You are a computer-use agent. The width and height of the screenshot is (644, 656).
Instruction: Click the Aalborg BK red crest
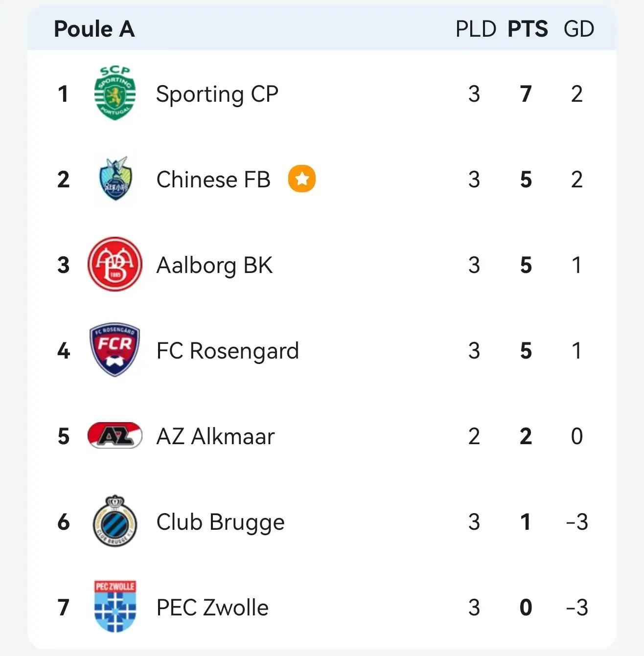115,265
